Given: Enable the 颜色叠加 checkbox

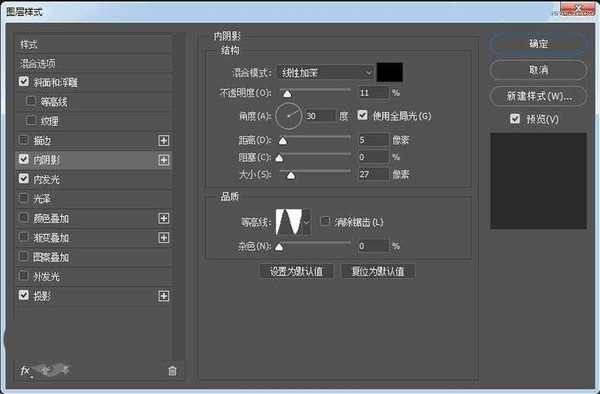Looking at the screenshot, I should 24,218.
